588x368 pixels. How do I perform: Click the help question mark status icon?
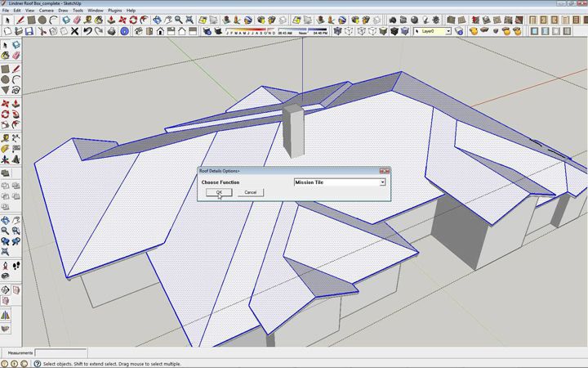pos(37,363)
